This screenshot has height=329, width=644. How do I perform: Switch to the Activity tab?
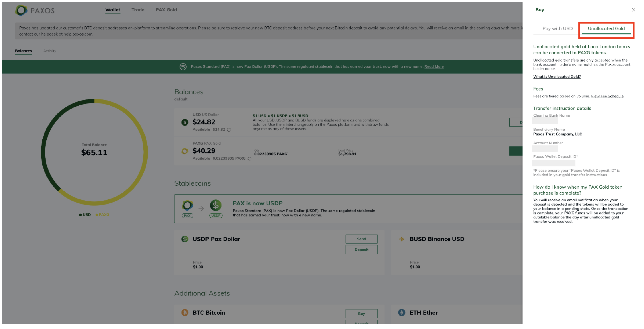(50, 51)
